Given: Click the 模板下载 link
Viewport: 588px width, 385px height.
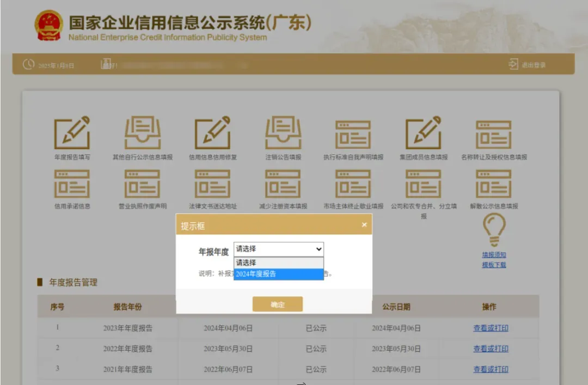Looking at the screenshot, I should (x=494, y=265).
